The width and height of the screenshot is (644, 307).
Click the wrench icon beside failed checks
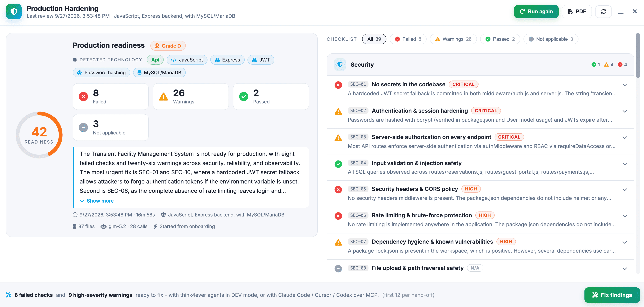click(x=9, y=295)
